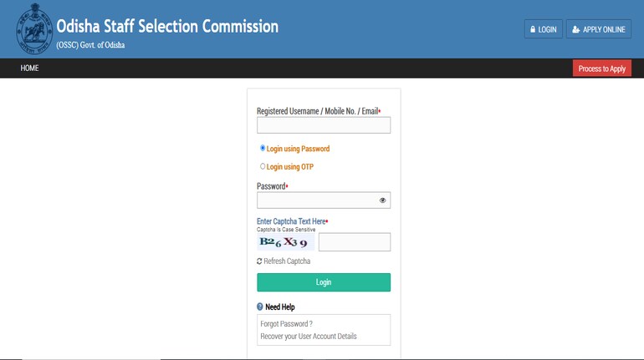This screenshot has height=360, width=644.
Task: Toggle password visibility eye icon
Action: 382,200
